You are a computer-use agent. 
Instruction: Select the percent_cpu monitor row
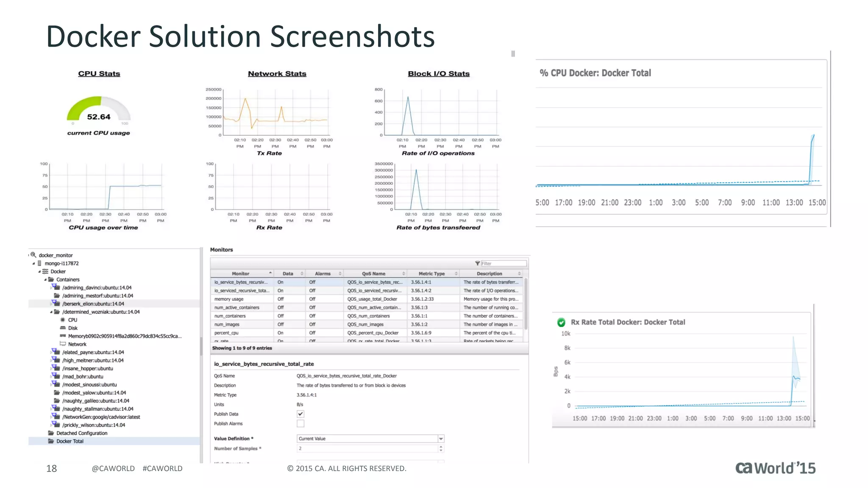[367, 333]
